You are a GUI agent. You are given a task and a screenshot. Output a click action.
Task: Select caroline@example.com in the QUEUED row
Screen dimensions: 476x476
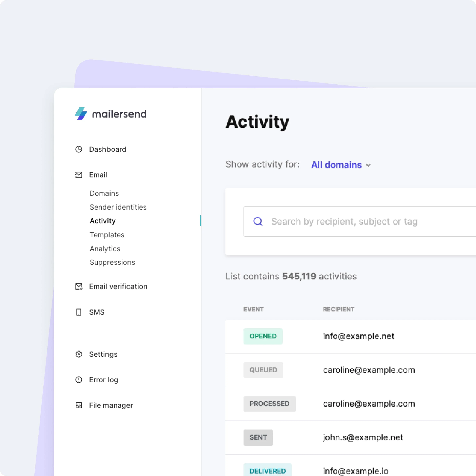(x=369, y=370)
